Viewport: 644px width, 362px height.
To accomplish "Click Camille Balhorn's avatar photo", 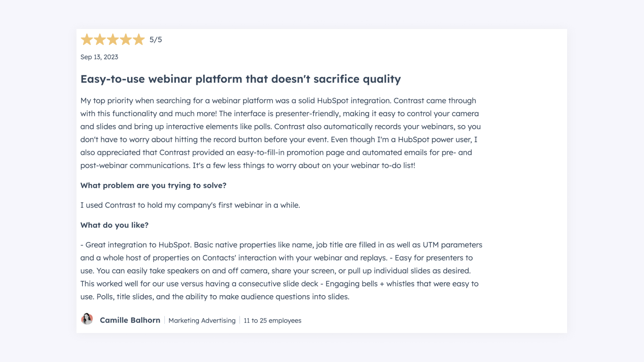I will [87, 319].
